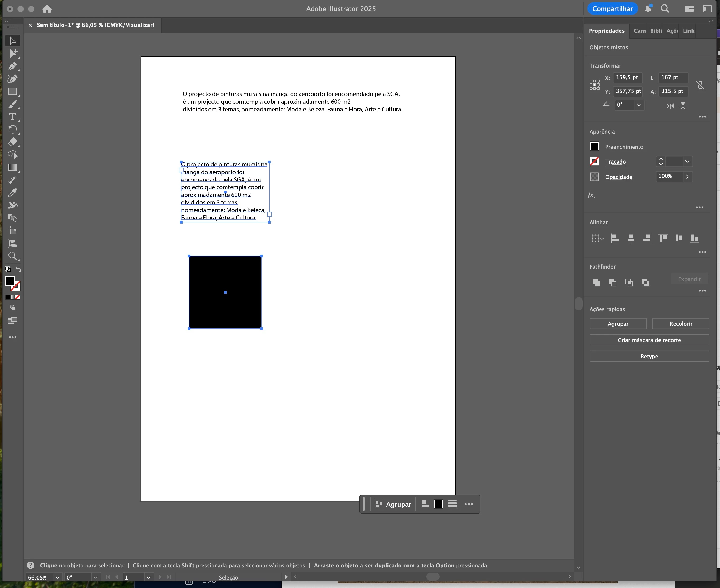Open the stroke weight dropdown
This screenshot has width=720, height=588.
687,161
